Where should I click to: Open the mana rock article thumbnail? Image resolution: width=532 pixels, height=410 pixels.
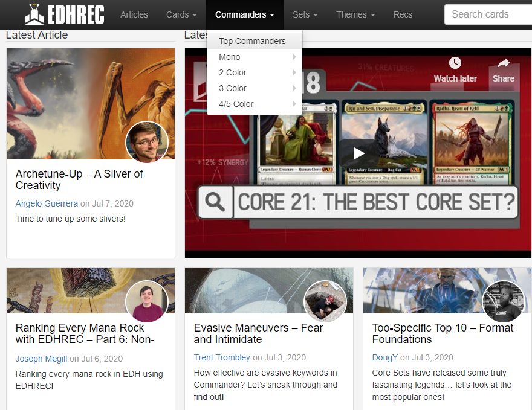pos(91,290)
